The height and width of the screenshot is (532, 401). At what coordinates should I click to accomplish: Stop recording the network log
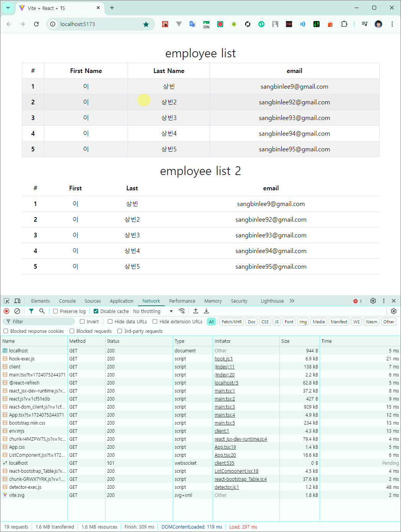coord(6,311)
